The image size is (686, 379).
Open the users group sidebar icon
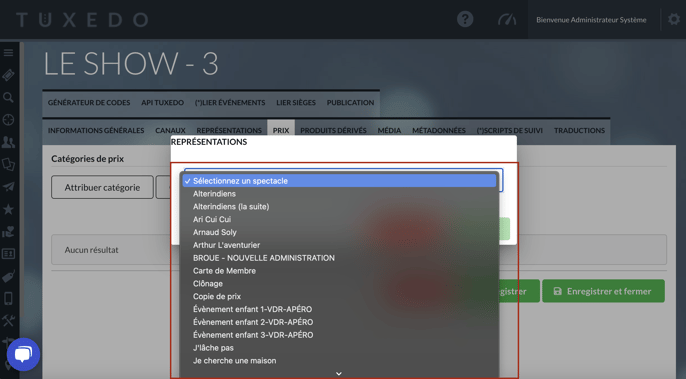coord(8,142)
